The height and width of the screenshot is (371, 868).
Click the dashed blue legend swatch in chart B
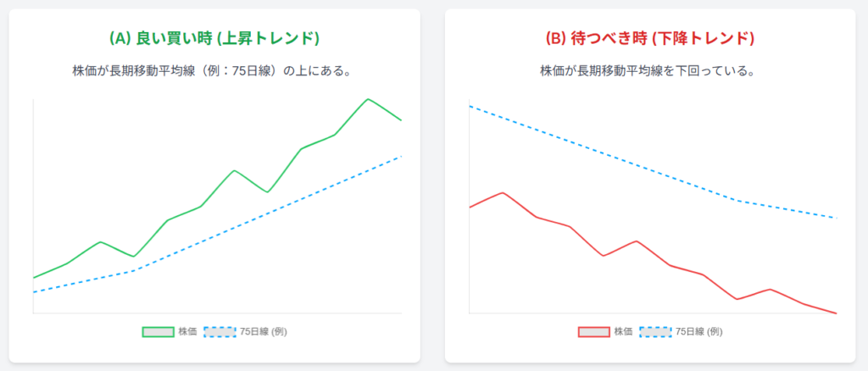[655, 331]
